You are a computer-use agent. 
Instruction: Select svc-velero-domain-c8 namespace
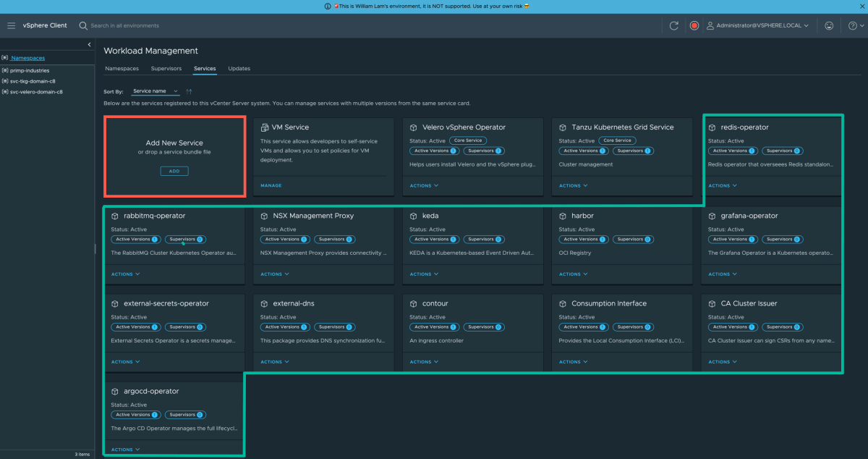[36, 92]
